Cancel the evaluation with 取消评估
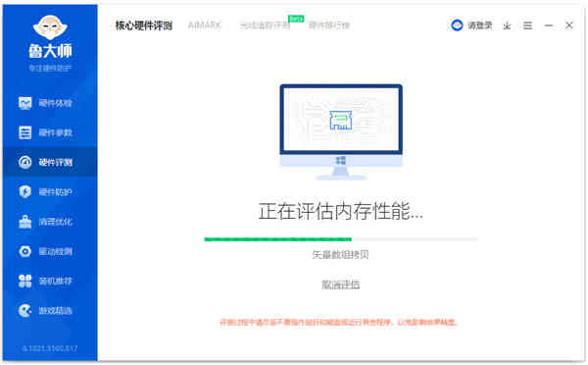The image size is (588, 365). click(x=340, y=285)
